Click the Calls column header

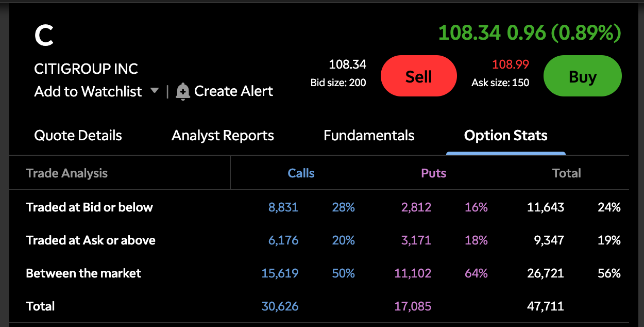[x=301, y=173]
